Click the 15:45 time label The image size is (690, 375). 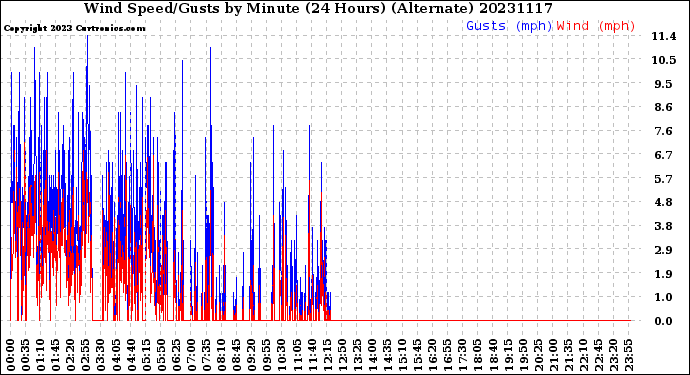(417, 356)
